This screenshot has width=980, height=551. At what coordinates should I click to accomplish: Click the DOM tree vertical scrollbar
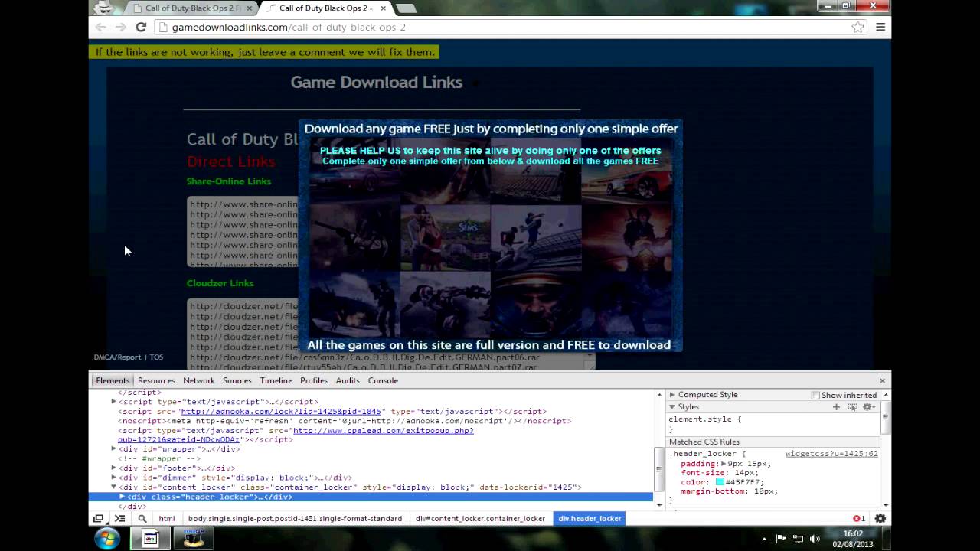658,448
